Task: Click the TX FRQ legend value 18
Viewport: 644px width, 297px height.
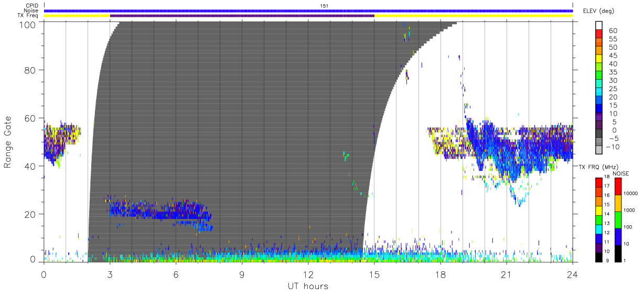Action: [608, 178]
